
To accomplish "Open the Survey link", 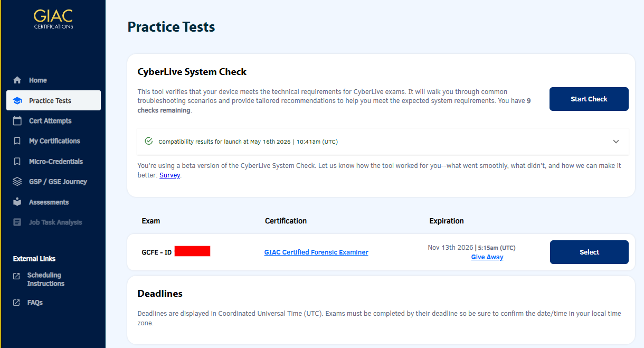I will click(x=169, y=175).
